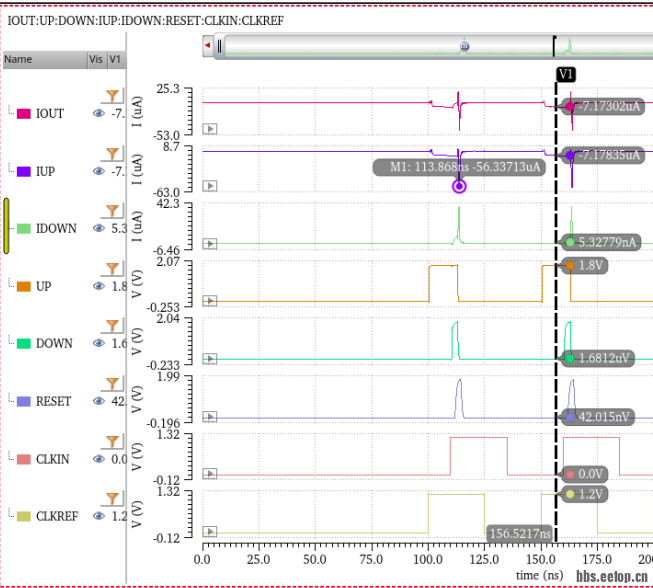Click the funnel icon above CLKIN
The image size is (653, 588).
click(113, 440)
